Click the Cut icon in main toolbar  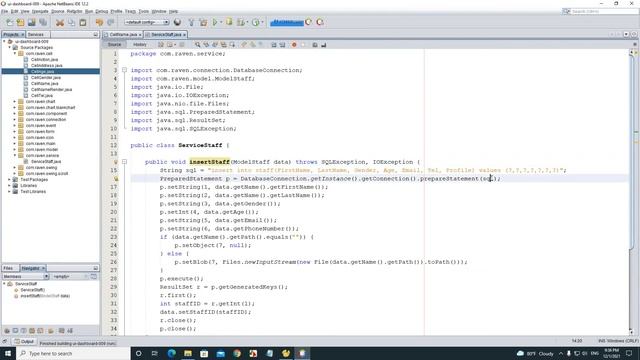click(60, 22)
